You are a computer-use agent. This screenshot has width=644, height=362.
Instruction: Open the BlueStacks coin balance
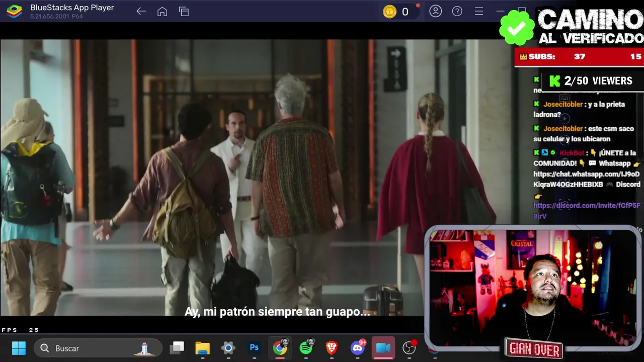396,12
